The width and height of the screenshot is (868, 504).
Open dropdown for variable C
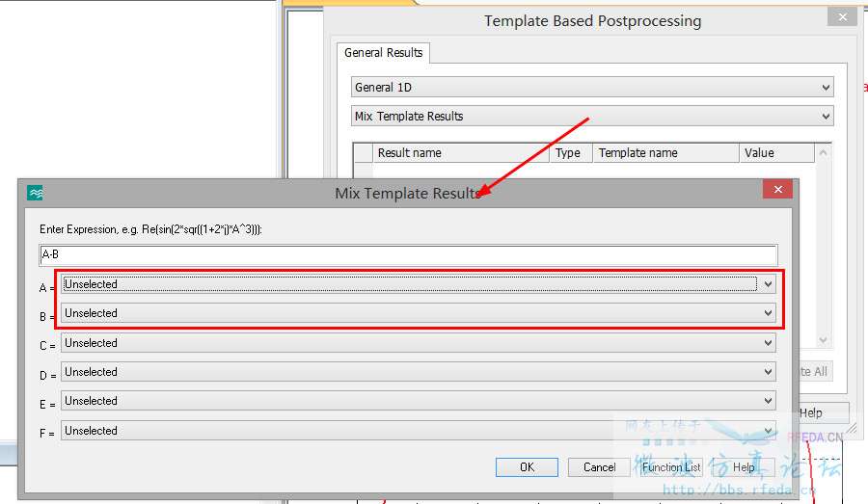click(419, 343)
